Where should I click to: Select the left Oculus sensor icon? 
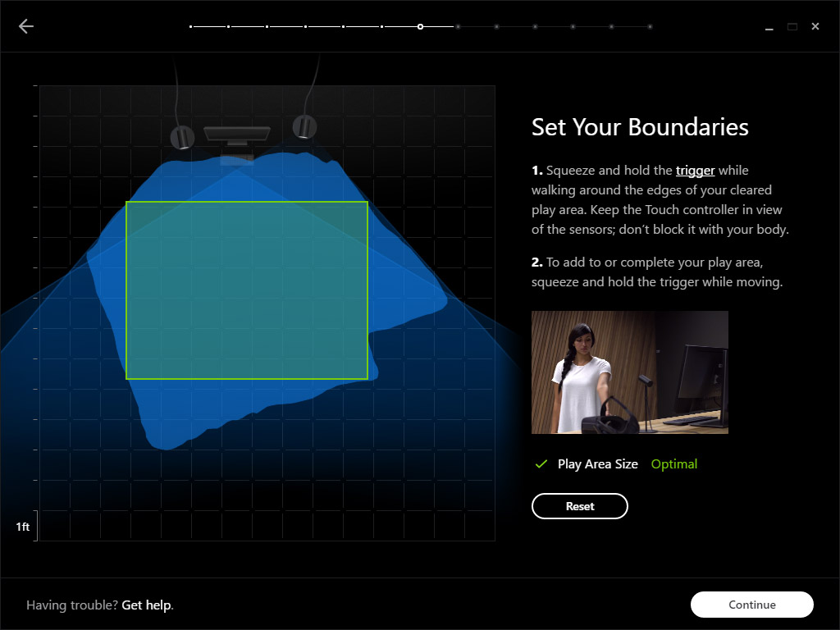[x=181, y=136]
